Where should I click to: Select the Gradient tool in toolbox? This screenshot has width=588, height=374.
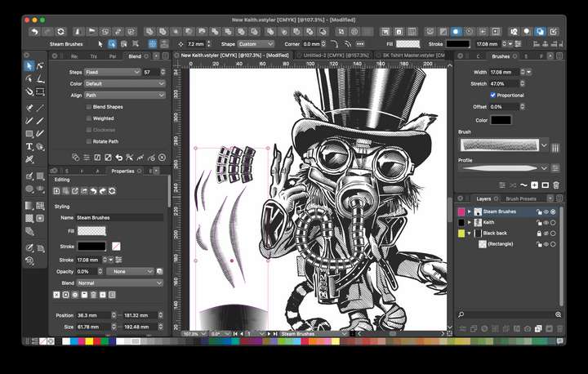click(x=29, y=206)
